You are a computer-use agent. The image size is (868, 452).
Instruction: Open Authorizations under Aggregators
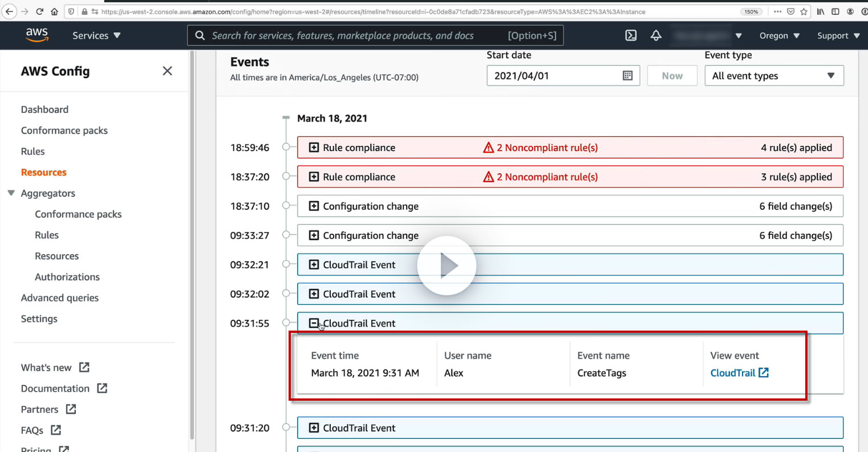tap(67, 277)
